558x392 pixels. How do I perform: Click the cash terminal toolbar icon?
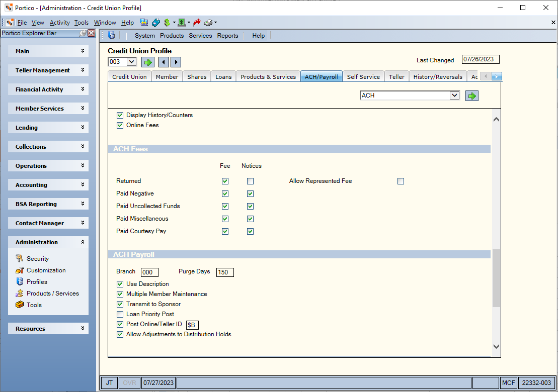182,23
